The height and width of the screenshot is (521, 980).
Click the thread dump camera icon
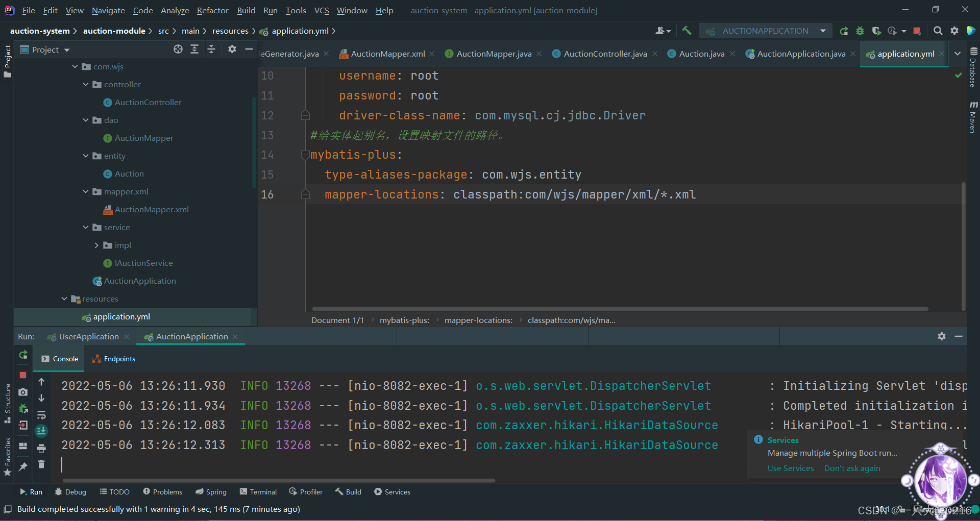pos(23,392)
